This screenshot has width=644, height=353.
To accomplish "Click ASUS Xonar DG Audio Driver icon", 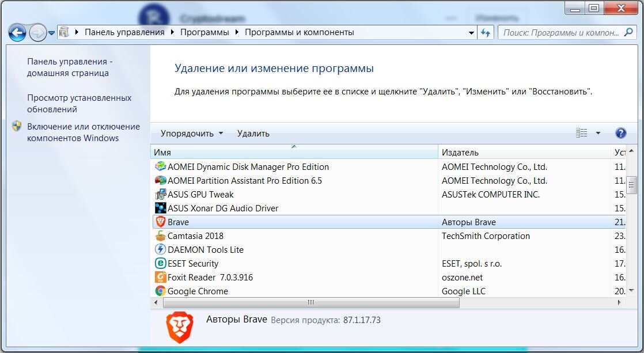I will pos(160,208).
